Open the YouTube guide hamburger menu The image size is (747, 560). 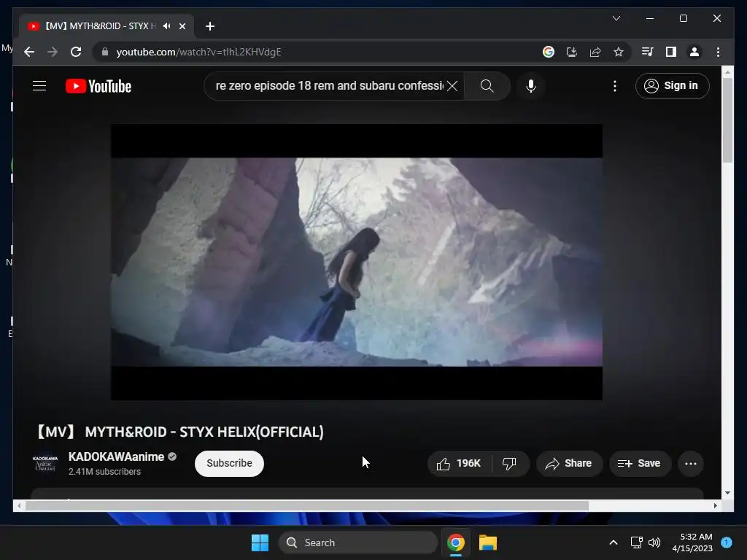pyautogui.click(x=39, y=86)
